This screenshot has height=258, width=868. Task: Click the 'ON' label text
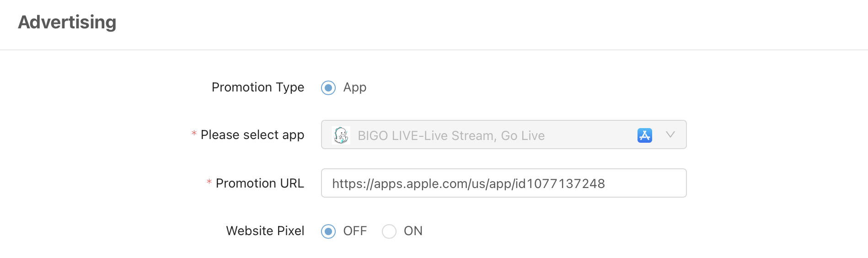tap(413, 231)
